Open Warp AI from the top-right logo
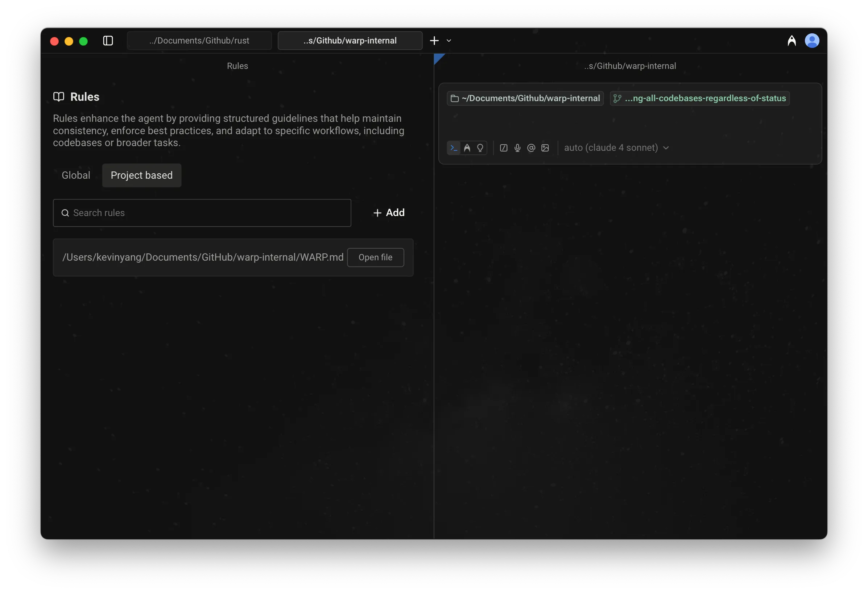 pos(792,40)
